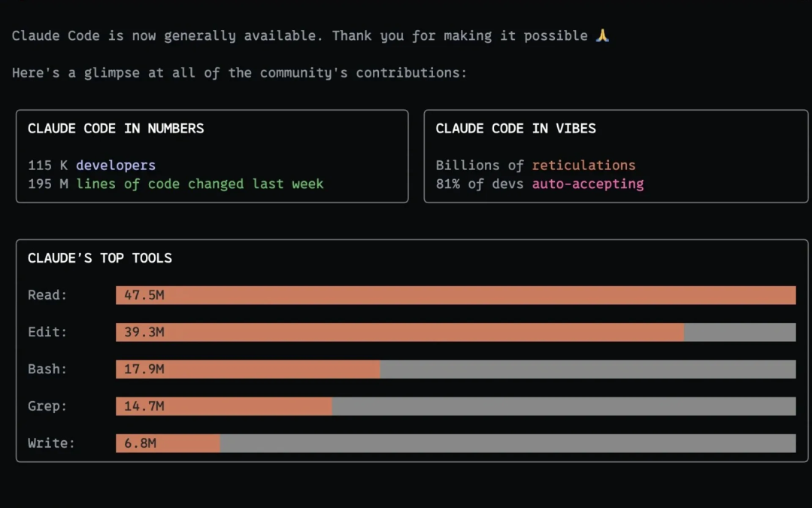The image size is (812, 508).
Task: Click the green "lines of code changed last week" text
Action: [x=199, y=184]
